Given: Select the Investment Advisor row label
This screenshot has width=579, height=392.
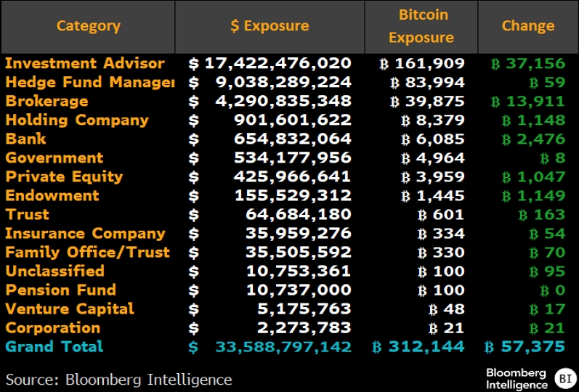Looking at the screenshot, I should coord(85,63).
